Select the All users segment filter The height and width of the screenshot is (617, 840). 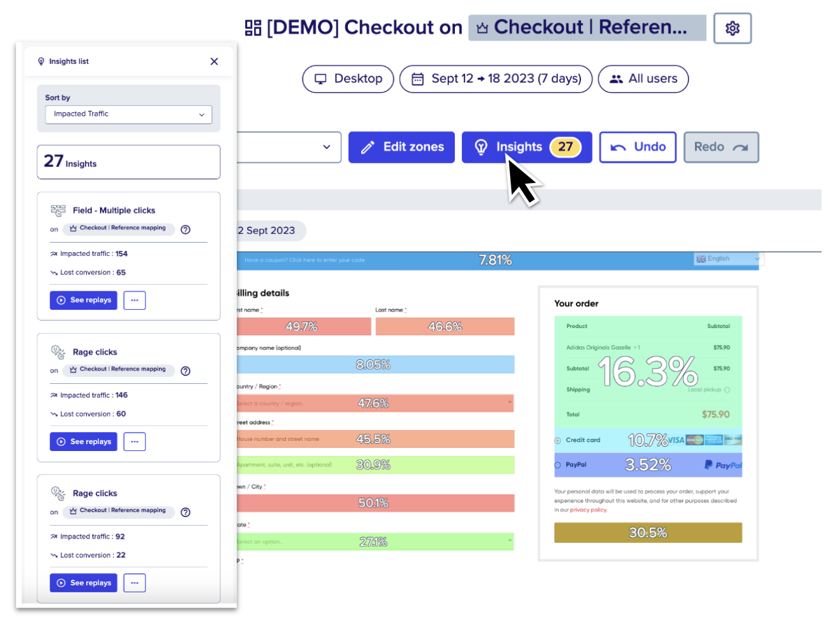(643, 79)
